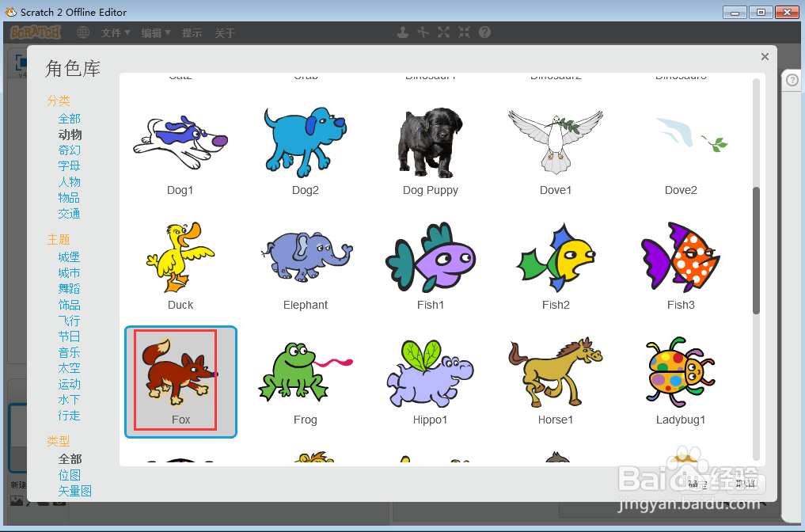Filter by 位图 bitmap type

click(x=70, y=475)
